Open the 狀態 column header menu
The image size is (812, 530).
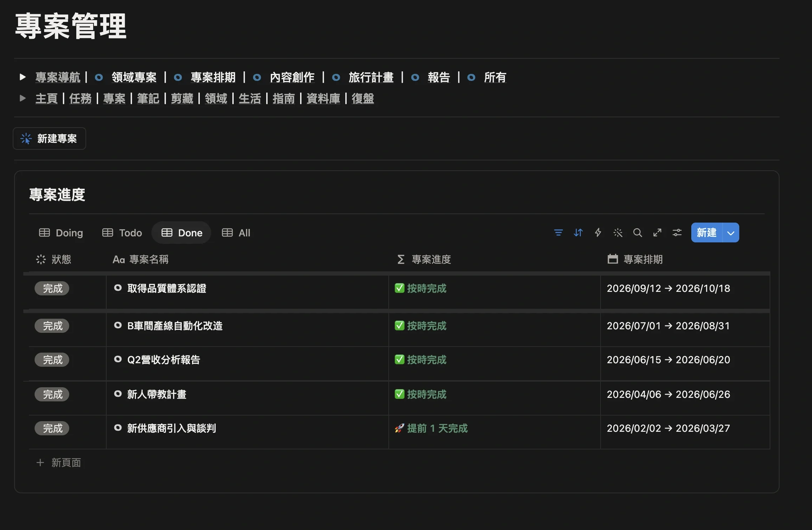point(54,259)
